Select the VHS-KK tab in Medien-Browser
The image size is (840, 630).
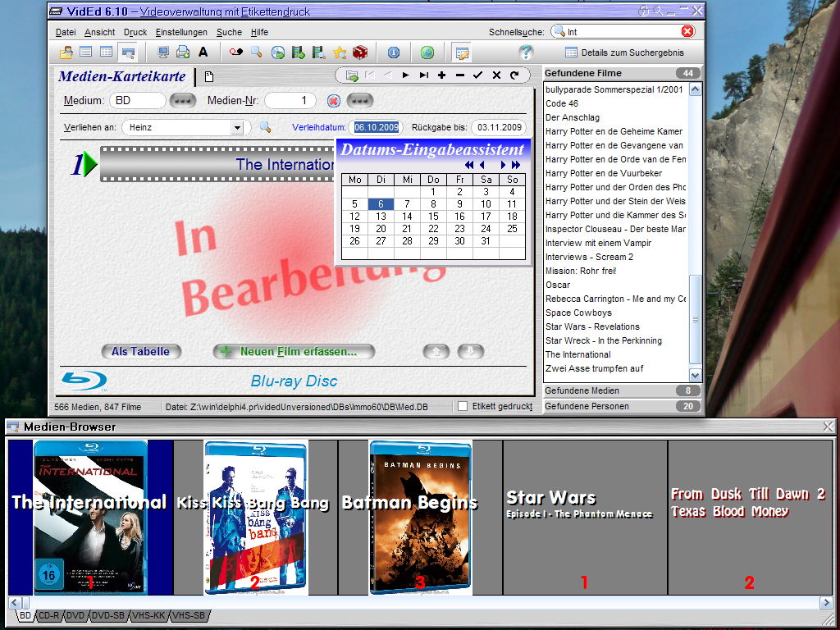coord(148,615)
